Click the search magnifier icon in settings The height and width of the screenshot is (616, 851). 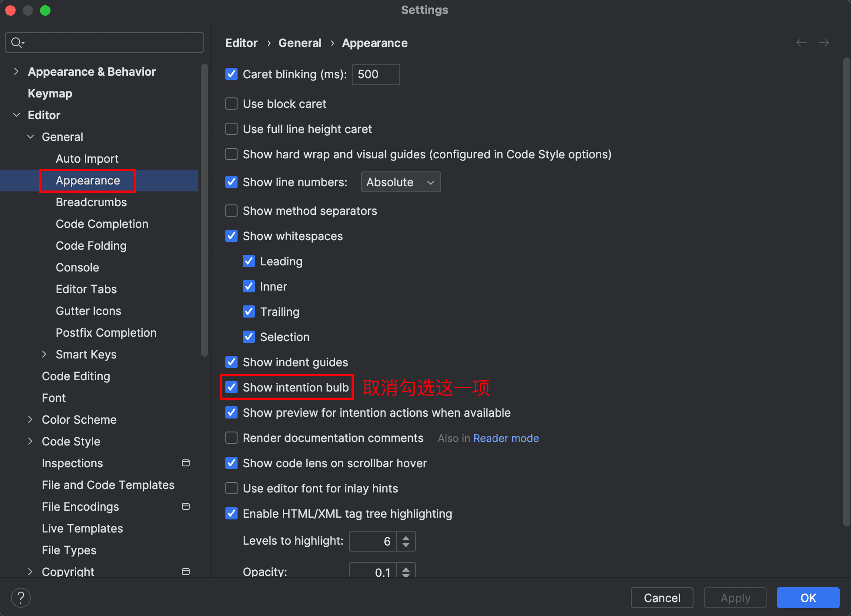pos(17,43)
